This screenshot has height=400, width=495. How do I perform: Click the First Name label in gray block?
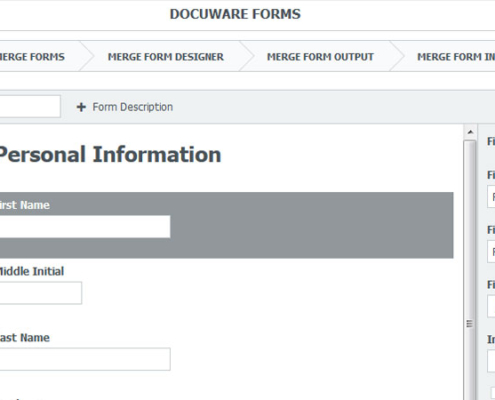click(25, 205)
